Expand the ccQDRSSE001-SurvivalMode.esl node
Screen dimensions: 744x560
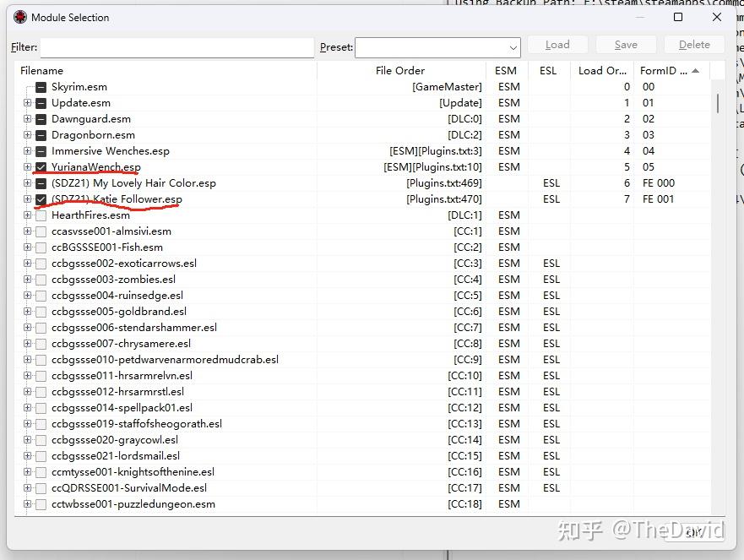click(x=28, y=488)
